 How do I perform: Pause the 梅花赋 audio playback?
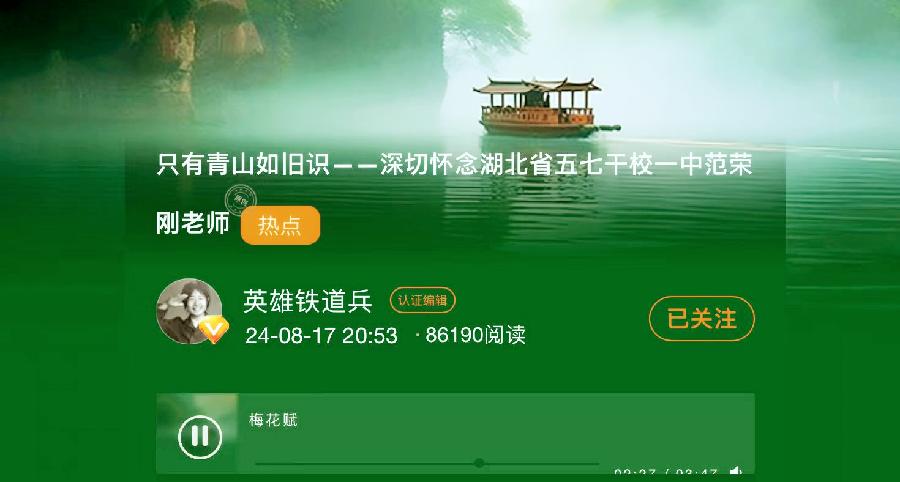tap(200, 437)
